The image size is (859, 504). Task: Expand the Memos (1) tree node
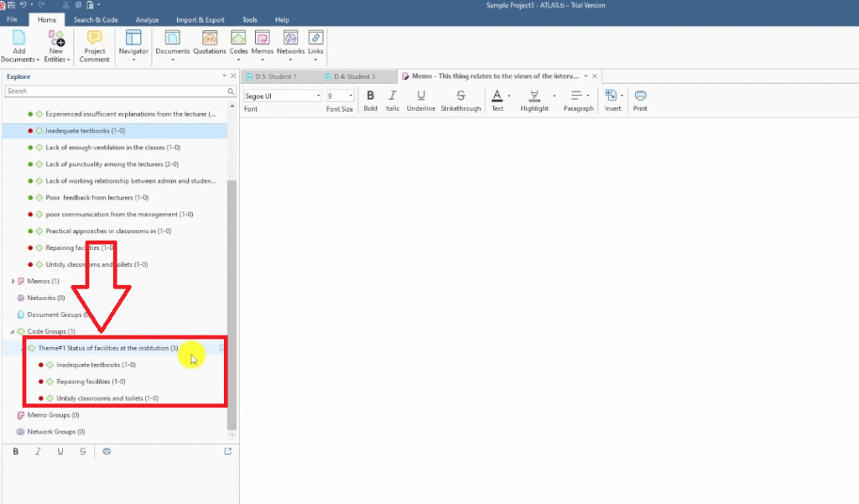tap(13, 281)
